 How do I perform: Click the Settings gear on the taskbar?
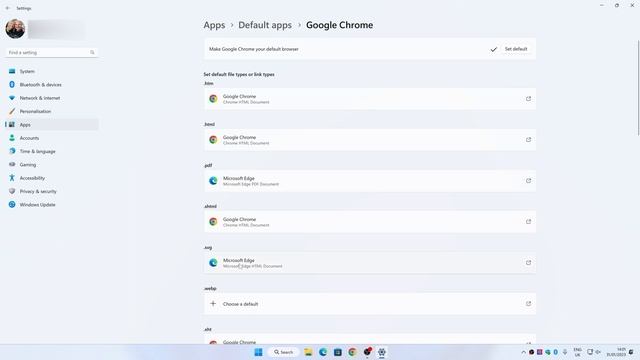(x=382, y=352)
